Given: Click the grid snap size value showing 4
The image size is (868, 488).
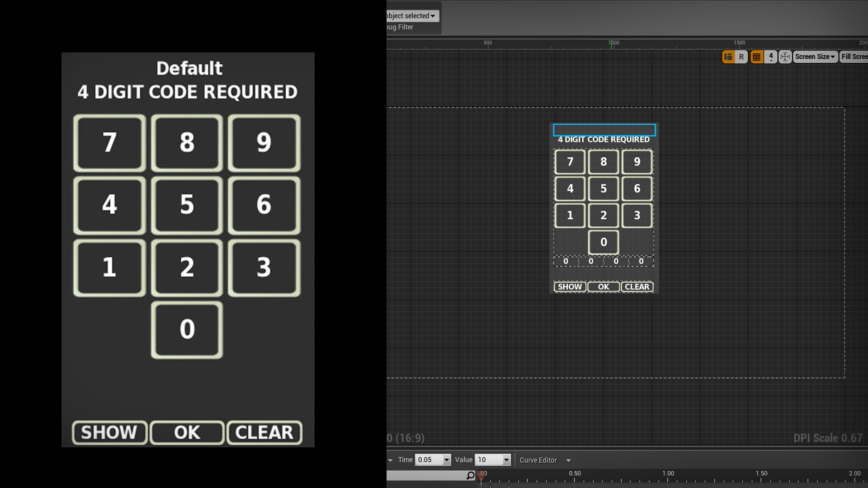Looking at the screenshot, I should tap(770, 55).
